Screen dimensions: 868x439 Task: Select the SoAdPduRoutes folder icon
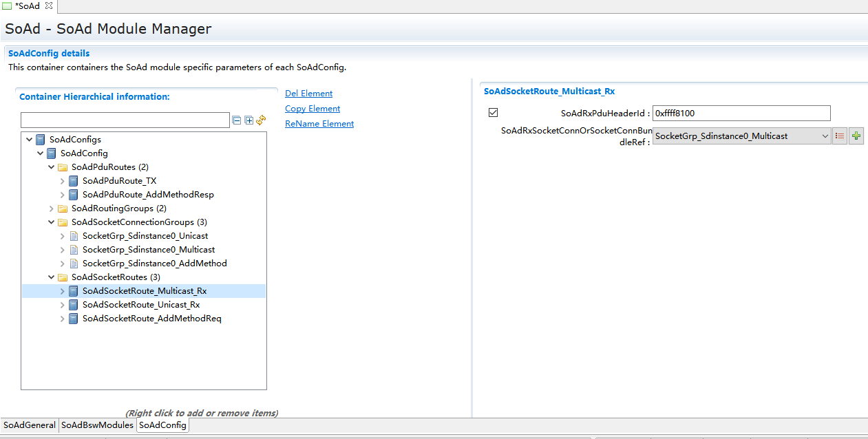[63, 167]
